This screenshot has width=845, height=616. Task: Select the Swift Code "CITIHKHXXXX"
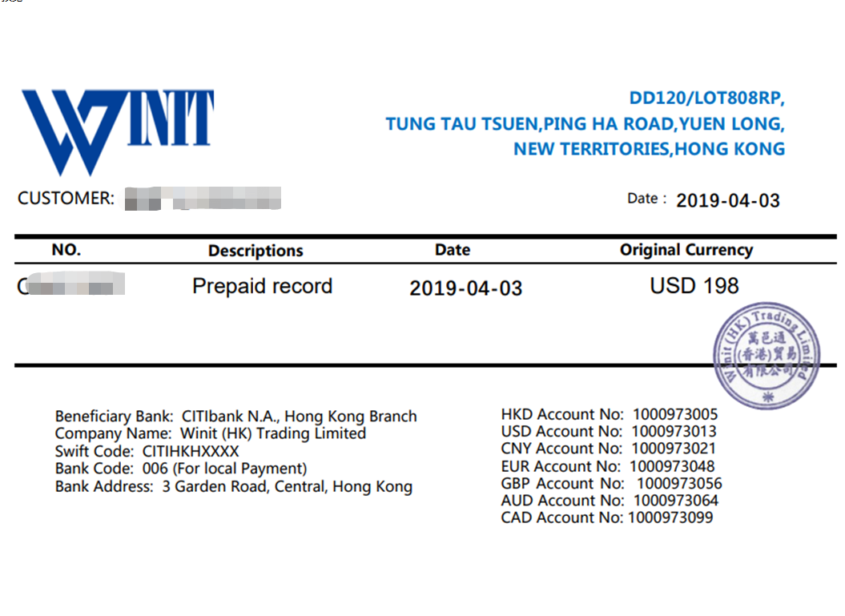click(x=191, y=451)
